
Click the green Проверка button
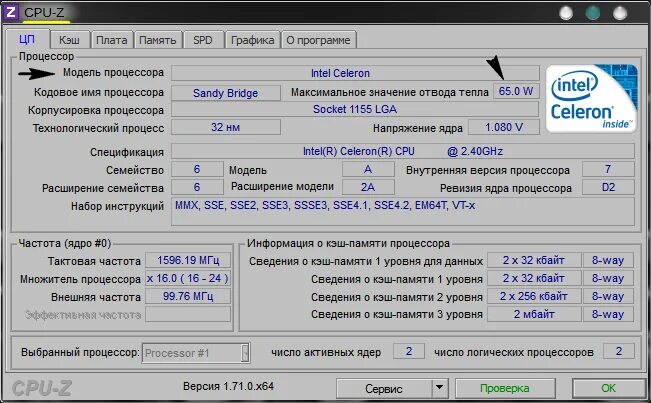[x=505, y=388]
